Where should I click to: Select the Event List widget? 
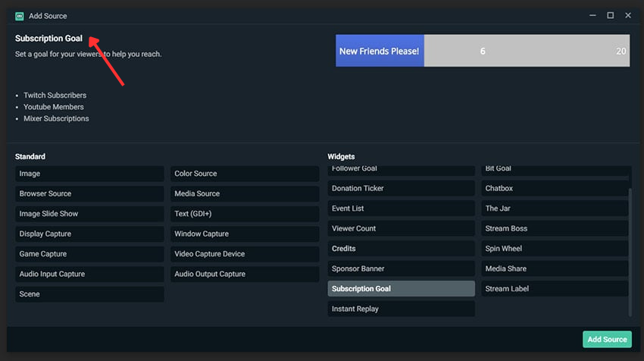coord(401,209)
